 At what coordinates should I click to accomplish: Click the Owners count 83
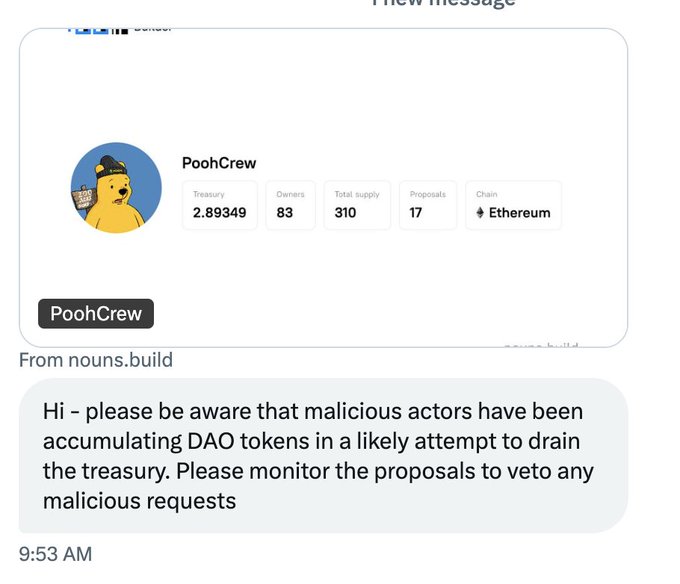click(285, 213)
